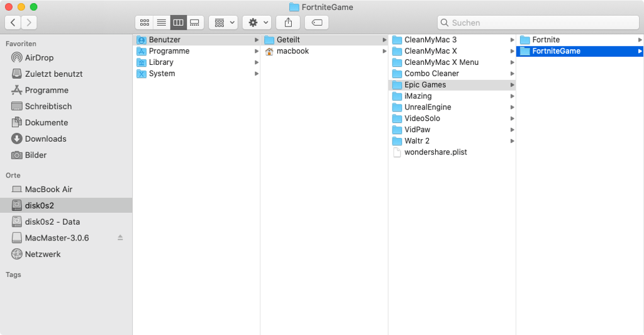644x335 pixels.
Task: Switch to icon view
Action: 145,23
